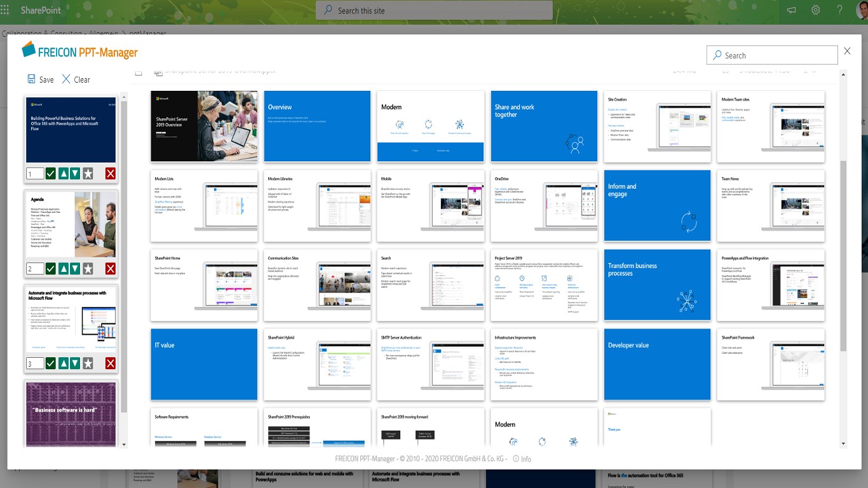Close the PPT-Manager dialog
Image resolution: width=868 pixels, height=488 pixels.
847,51
